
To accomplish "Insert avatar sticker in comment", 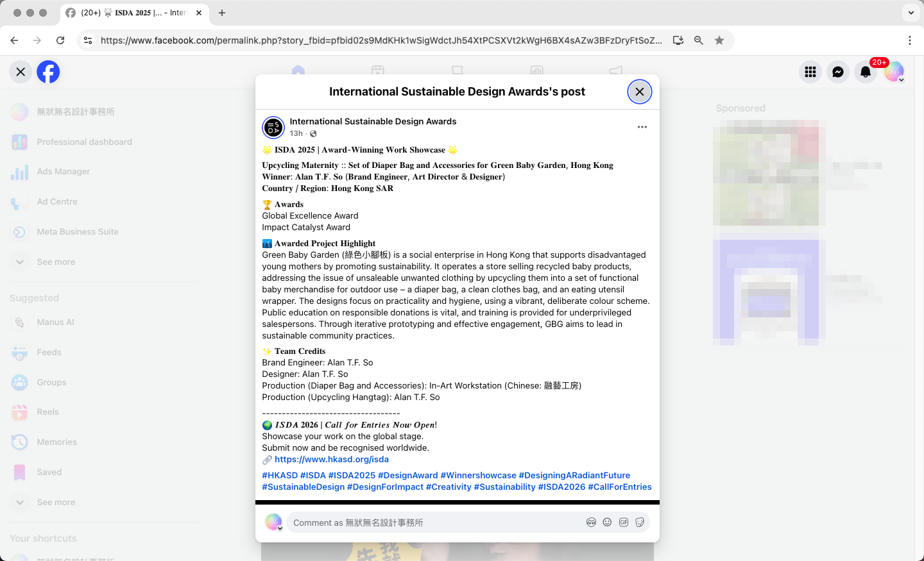I will point(591,523).
